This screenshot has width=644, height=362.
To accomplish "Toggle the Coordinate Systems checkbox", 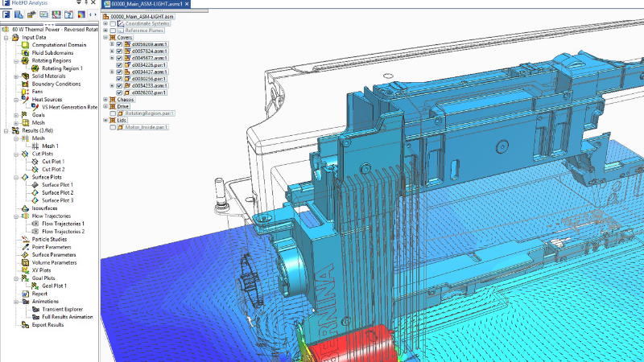I will click(112, 23).
